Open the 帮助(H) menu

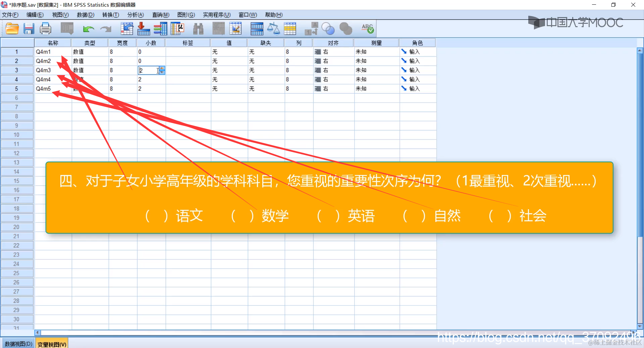(x=274, y=15)
